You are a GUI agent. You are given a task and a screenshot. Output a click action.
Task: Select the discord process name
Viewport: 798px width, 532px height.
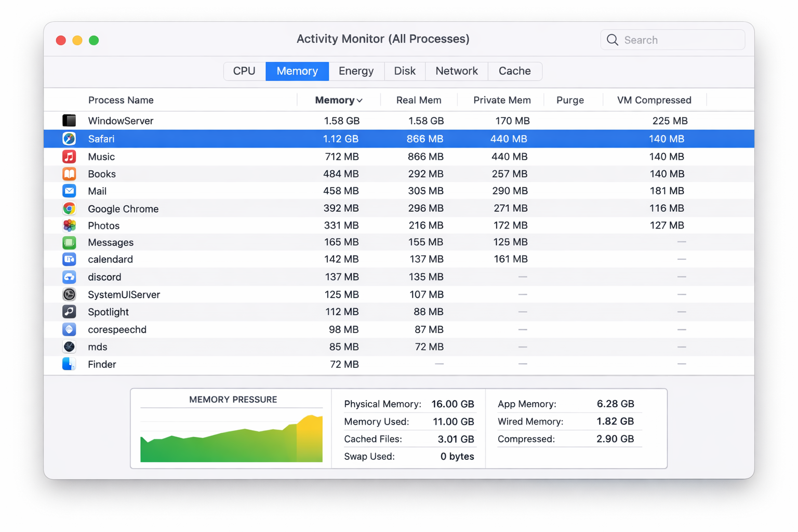pyautogui.click(x=104, y=277)
